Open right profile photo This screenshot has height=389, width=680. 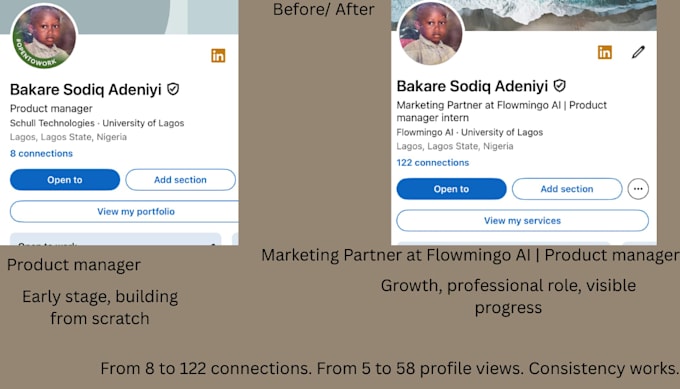point(431,33)
